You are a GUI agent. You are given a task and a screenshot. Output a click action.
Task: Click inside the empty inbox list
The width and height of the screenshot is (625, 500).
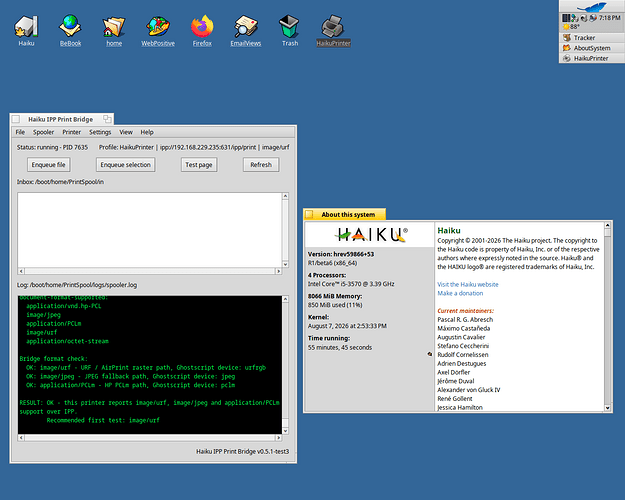pyautogui.click(x=150, y=230)
